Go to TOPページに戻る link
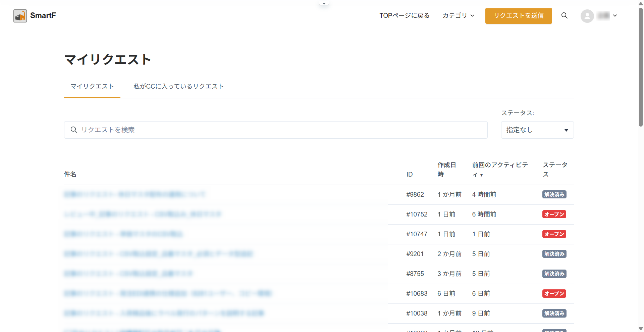 tap(404, 15)
